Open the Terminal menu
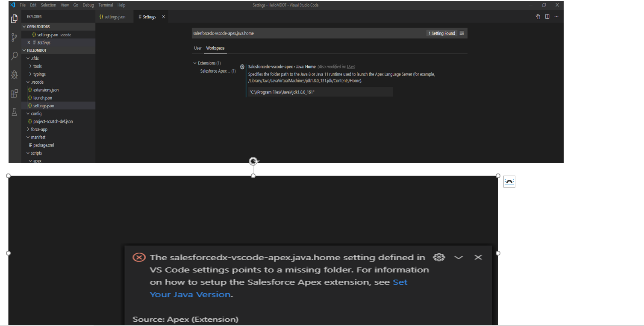The width and height of the screenshot is (644, 326). (x=105, y=5)
